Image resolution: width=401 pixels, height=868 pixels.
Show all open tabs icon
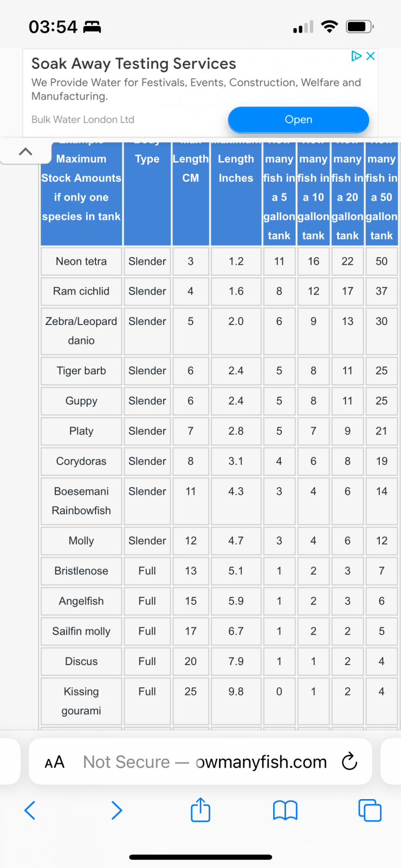pyautogui.click(x=370, y=810)
